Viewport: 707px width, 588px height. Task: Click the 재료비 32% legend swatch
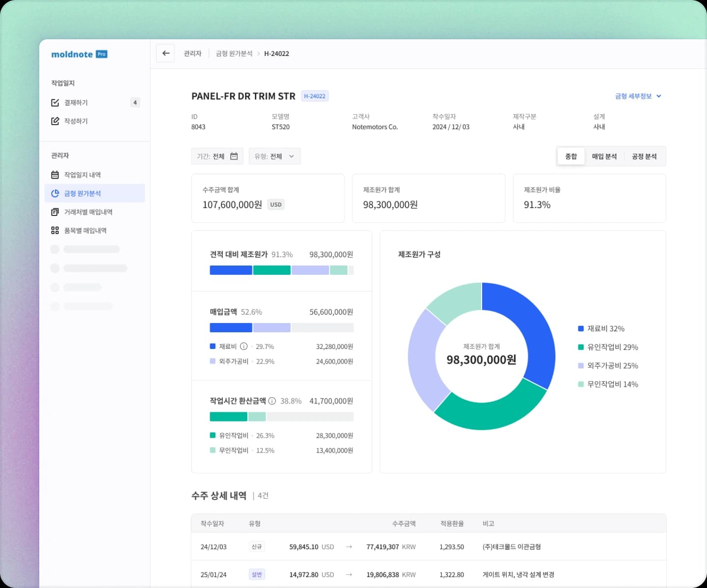click(x=581, y=329)
